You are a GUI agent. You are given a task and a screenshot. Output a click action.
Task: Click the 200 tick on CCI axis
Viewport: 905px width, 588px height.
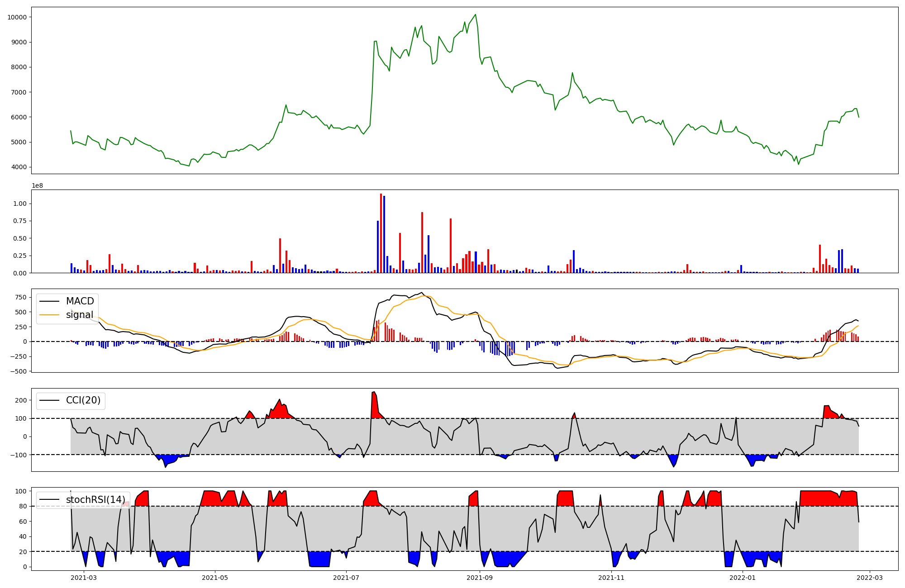(21, 400)
